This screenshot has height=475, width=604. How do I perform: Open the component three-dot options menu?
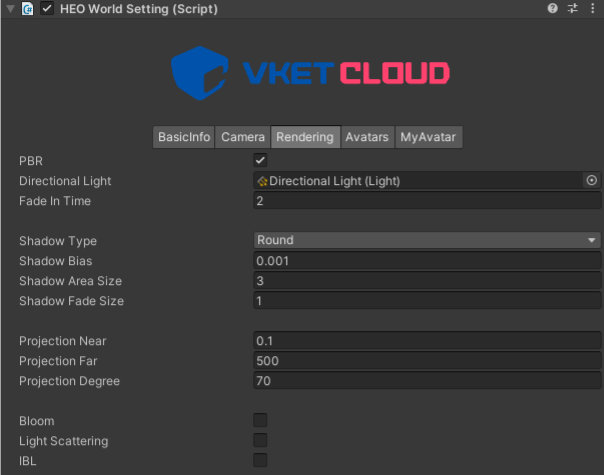point(592,9)
